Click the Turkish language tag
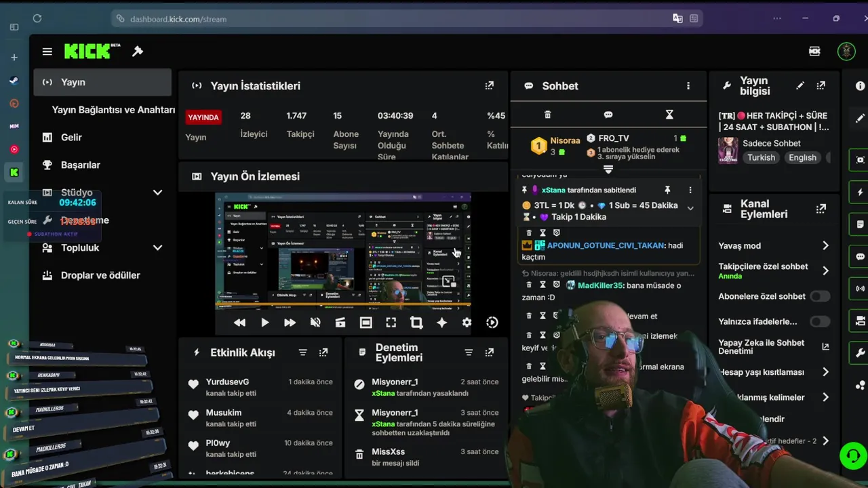This screenshot has height=488, width=868. pos(761,157)
